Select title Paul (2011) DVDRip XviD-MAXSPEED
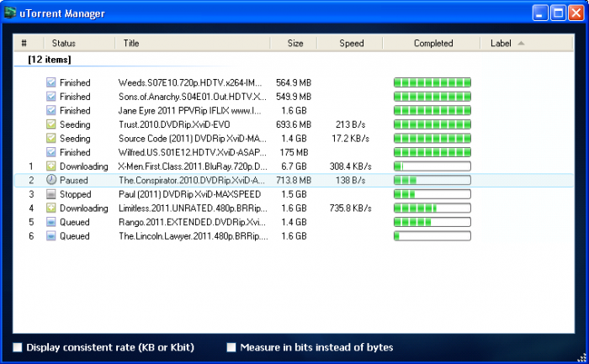Screen dimensions: 589x364 (189, 194)
